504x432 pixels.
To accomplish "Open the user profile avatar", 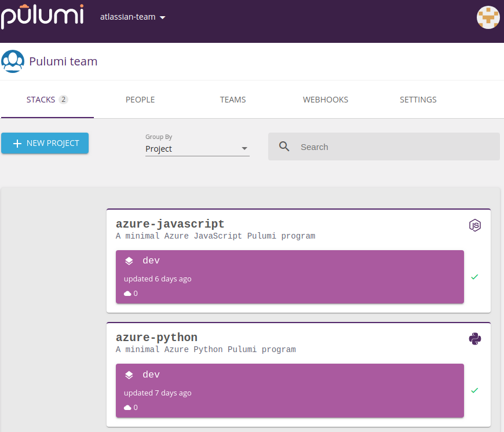I will 488,17.
